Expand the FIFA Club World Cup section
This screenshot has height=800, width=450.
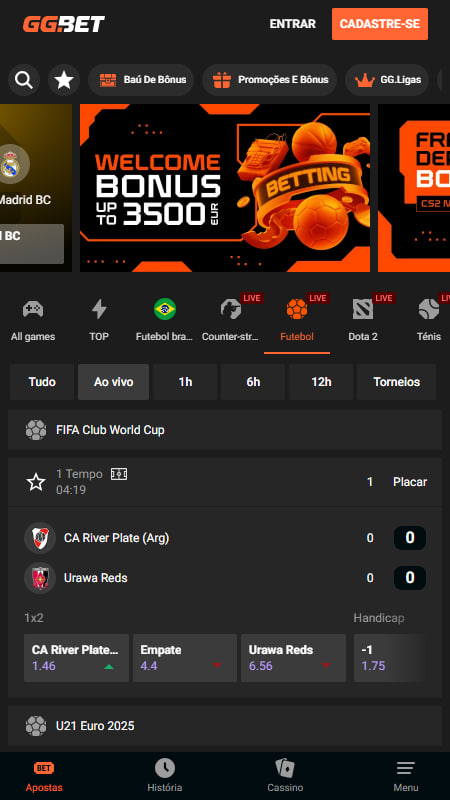(224, 430)
